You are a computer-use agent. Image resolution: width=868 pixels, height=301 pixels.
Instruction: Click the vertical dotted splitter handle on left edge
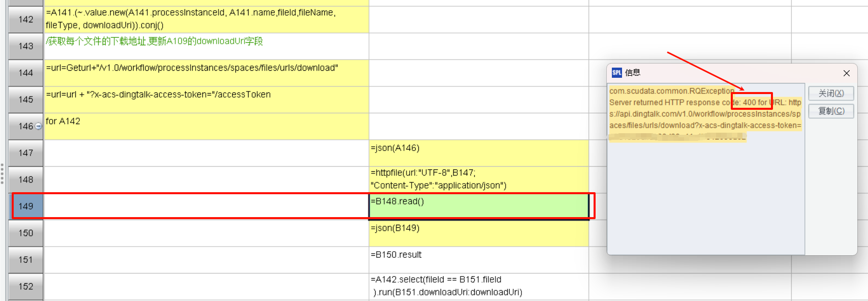tap(2, 174)
